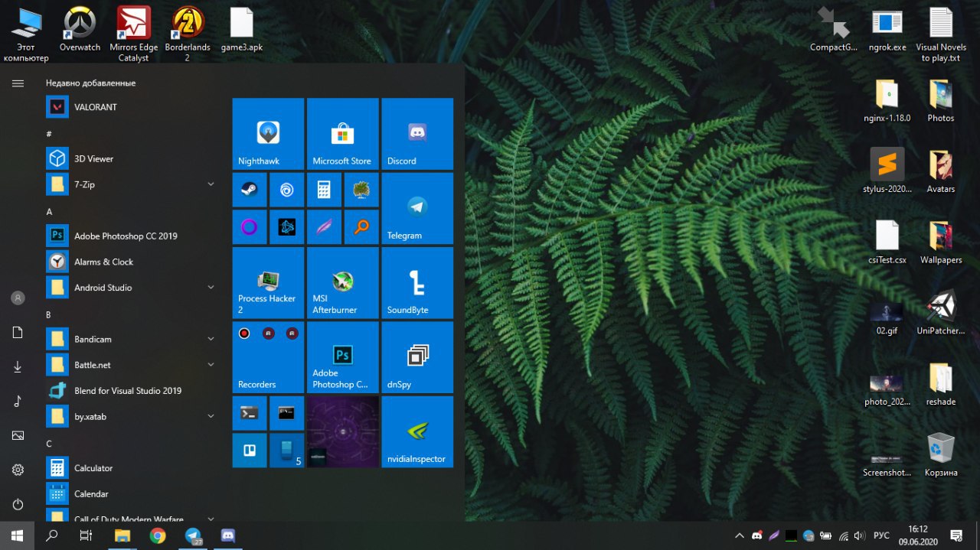Jump to letter B header

(x=49, y=314)
